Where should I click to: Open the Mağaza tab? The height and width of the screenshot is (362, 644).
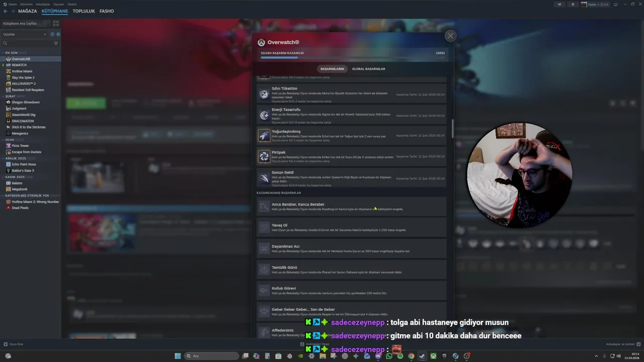(x=27, y=11)
